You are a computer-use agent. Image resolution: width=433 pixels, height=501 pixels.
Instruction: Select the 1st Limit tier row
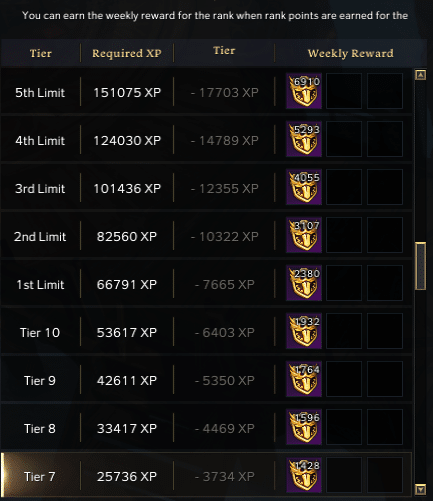(x=206, y=284)
